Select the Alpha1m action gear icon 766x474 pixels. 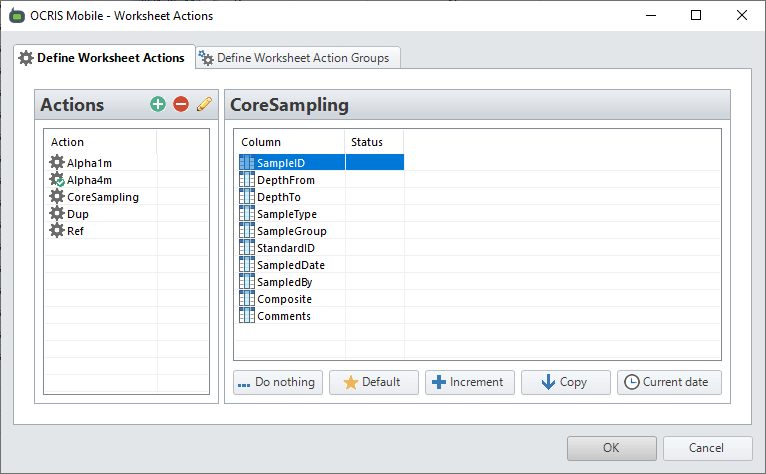[57, 163]
